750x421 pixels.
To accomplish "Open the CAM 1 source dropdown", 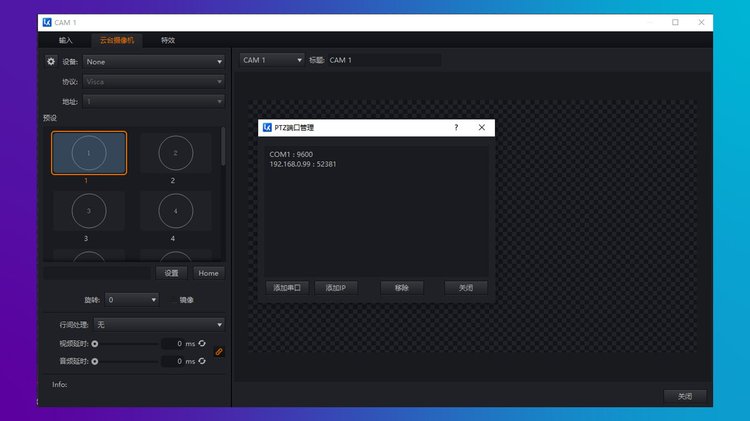I will 272,60.
